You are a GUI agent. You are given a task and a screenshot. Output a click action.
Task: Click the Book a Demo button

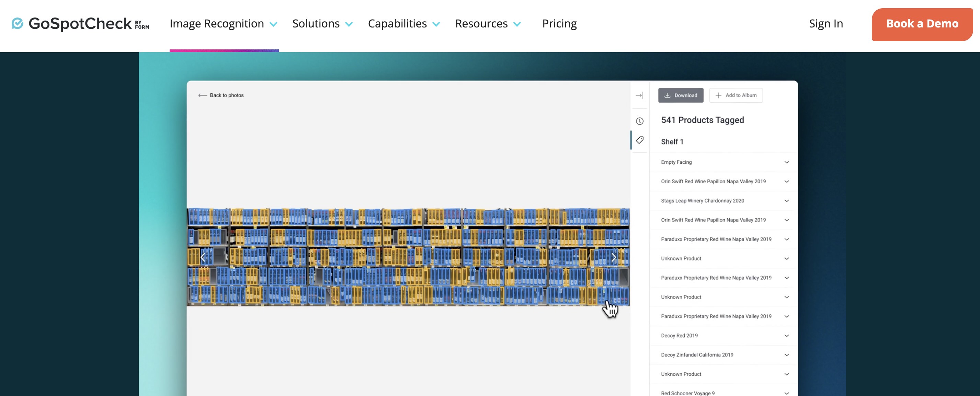[922, 24]
